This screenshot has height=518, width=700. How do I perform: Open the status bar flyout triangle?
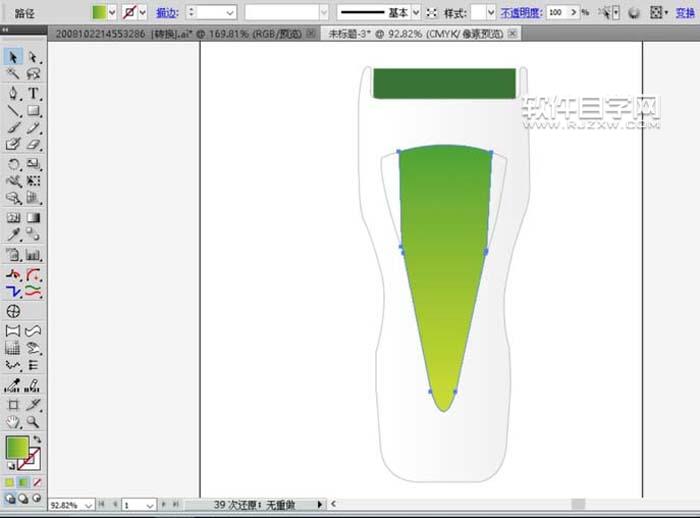[320, 505]
